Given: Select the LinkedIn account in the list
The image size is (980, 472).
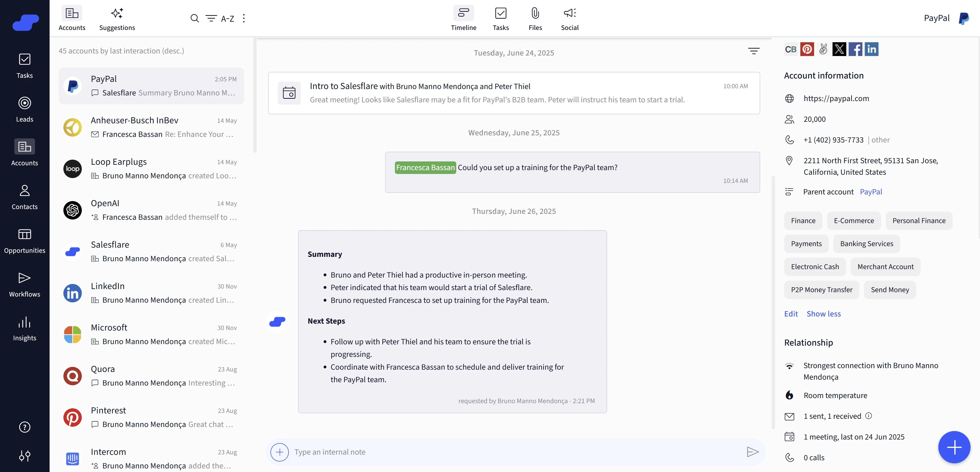Looking at the screenshot, I should [151, 293].
